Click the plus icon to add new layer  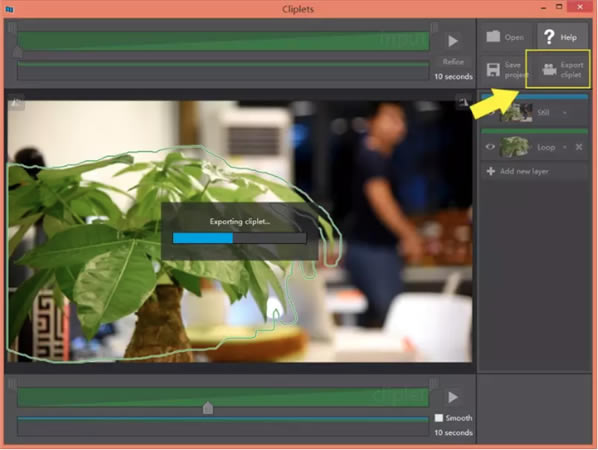(x=491, y=171)
